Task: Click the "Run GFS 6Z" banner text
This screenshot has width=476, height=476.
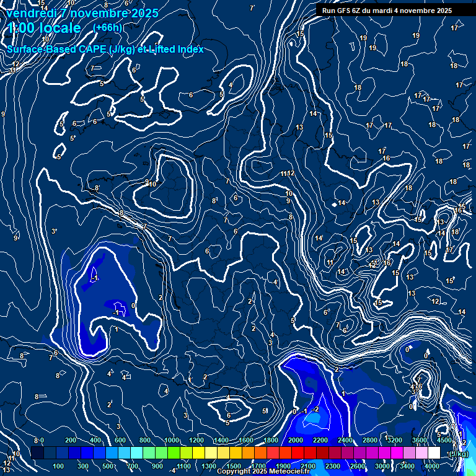Action: 384,11
